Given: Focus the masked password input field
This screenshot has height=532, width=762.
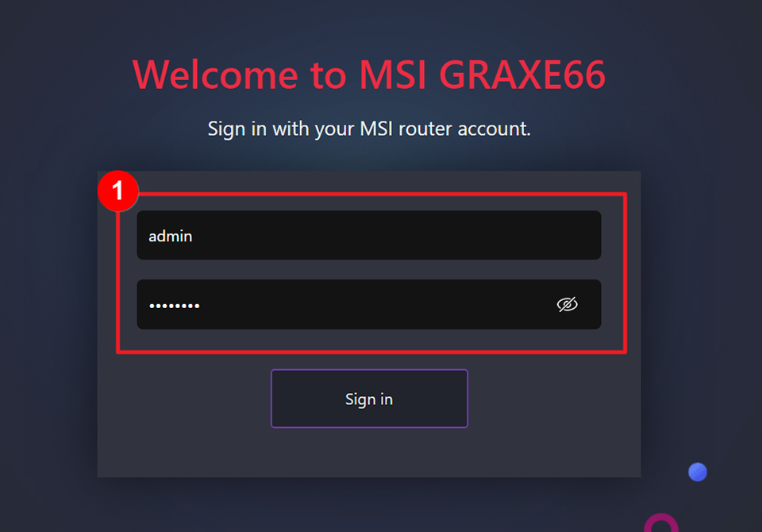Looking at the screenshot, I should (x=369, y=304).
